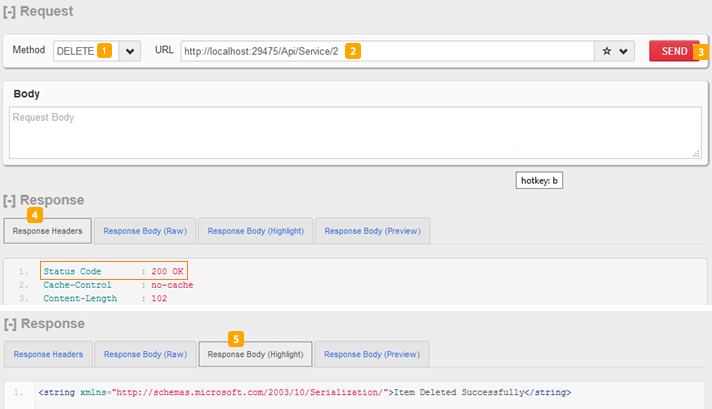The width and height of the screenshot is (712, 409).
Task: Open Response Body (Raw) tab in upper Response
Action: [x=145, y=231]
